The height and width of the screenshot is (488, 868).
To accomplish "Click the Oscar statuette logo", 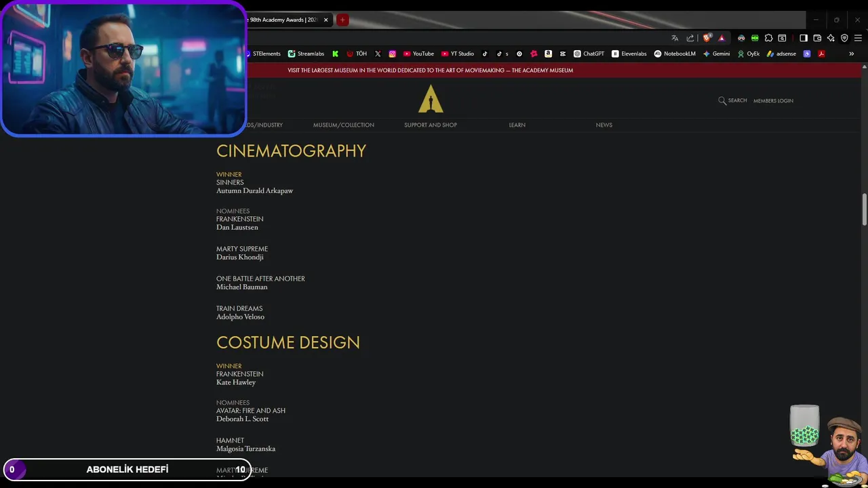I will point(431,99).
